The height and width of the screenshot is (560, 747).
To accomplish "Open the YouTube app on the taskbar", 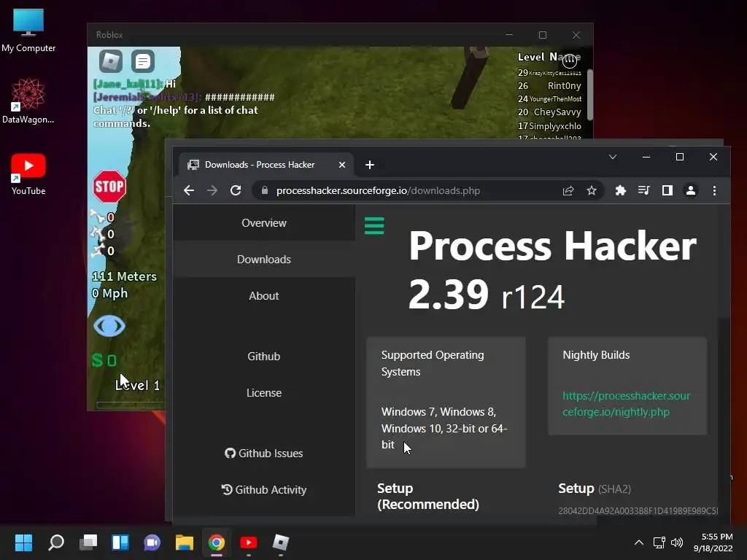I will click(249, 542).
